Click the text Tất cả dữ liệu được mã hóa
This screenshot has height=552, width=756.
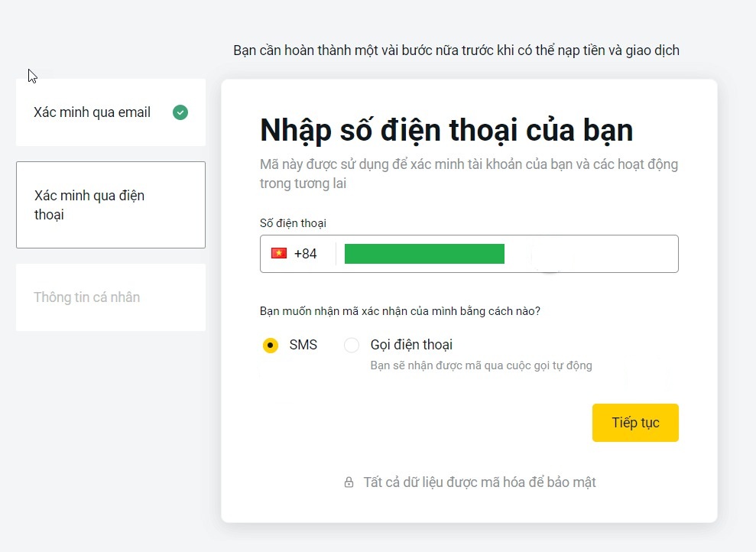479,482
